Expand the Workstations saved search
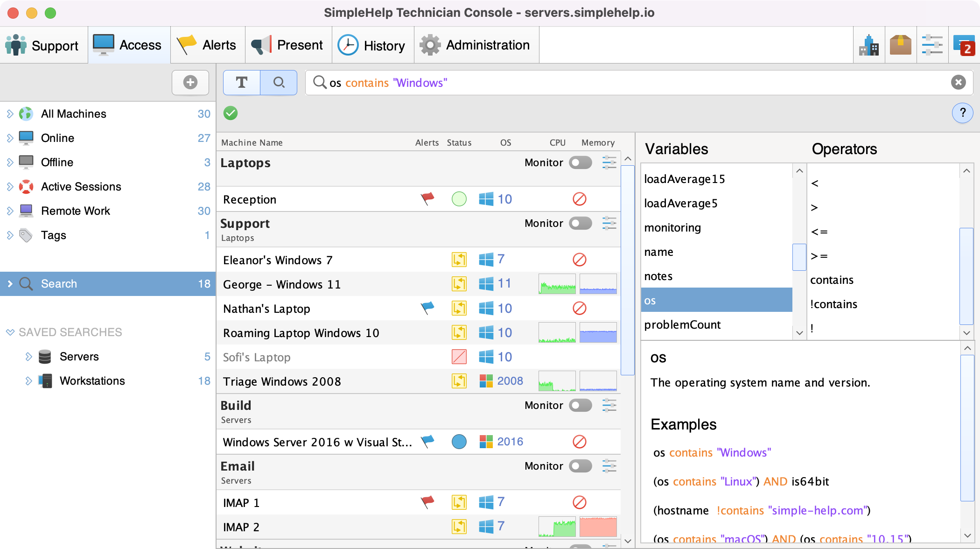980x549 pixels. click(28, 381)
